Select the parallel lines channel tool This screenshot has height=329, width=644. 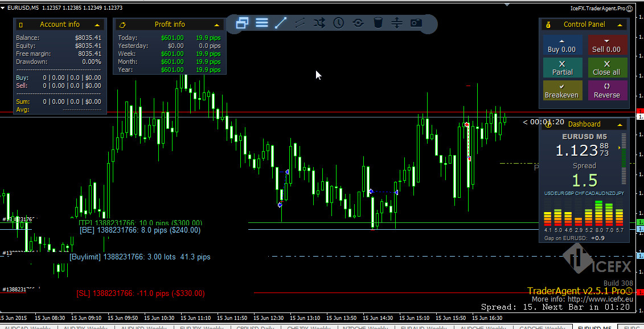[x=300, y=23]
